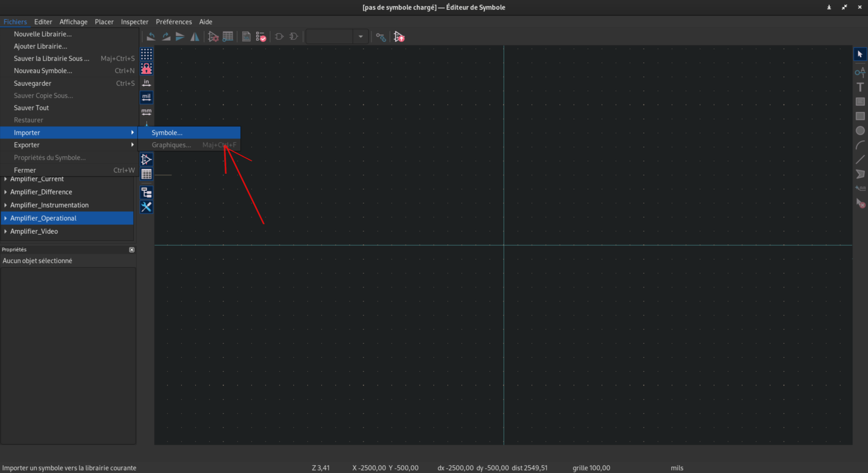The height and width of the screenshot is (473, 868).
Task: Select the Delete tool
Action: tap(860, 203)
